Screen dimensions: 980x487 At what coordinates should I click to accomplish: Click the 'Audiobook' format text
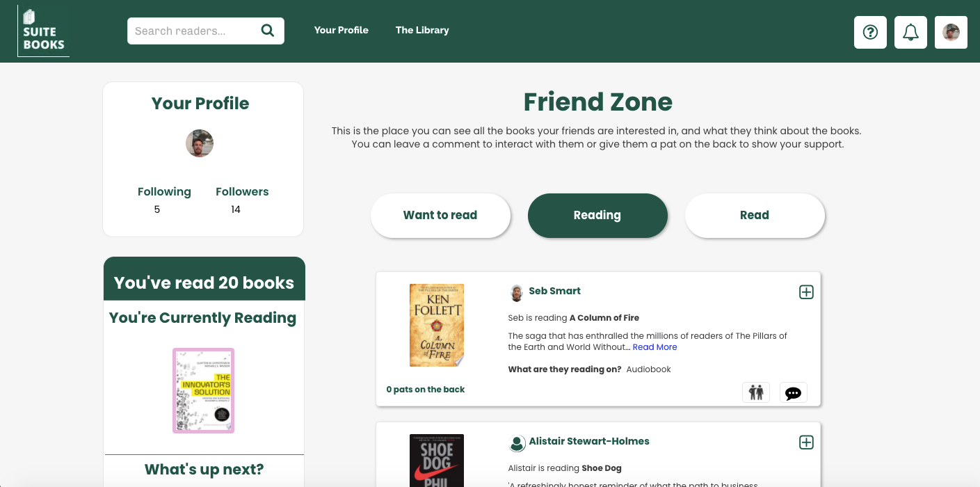pyautogui.click(x=649, y=369)
